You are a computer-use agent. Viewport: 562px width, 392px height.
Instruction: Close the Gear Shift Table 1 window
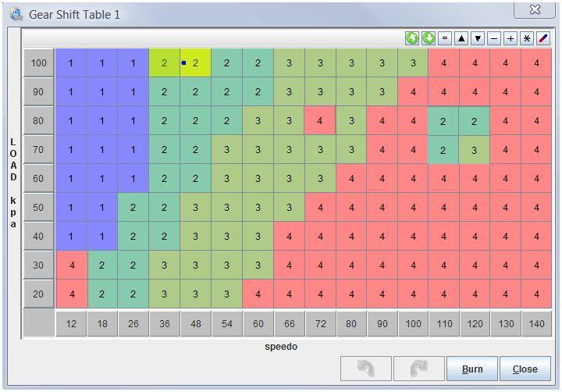click(x=535, y=9)
